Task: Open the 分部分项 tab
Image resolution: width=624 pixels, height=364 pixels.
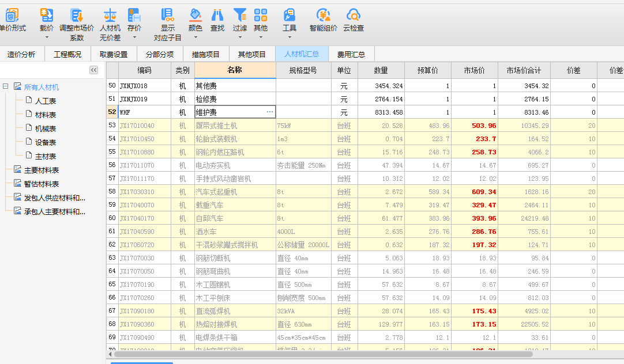Action: click(160, 55)
